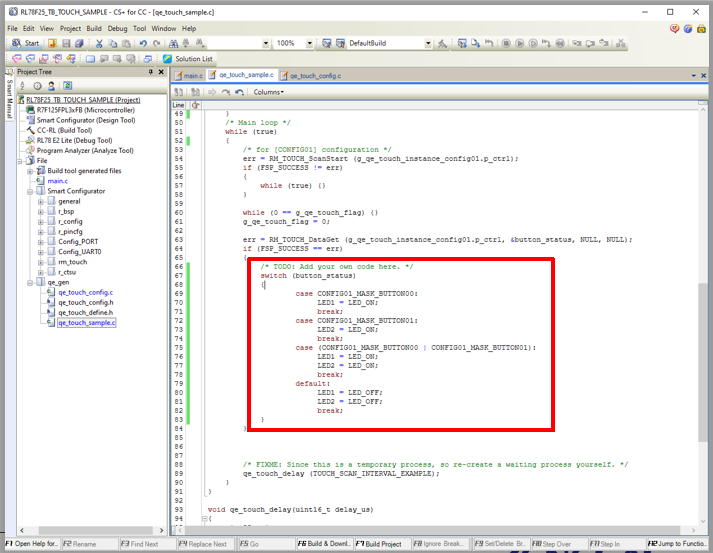The width and height of the screenshot is (713, 553).
Task: Open the Tool menu
Action: [140, 28]
